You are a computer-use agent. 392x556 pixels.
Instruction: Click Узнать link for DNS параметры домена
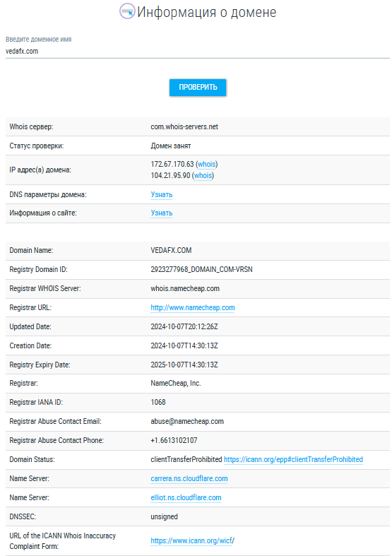(162, 195)
